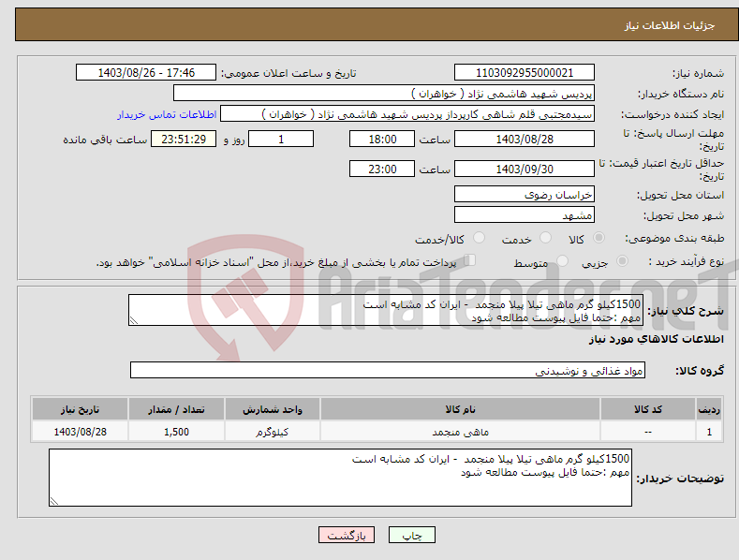Click the 23:00 time field
The image size is (739, 560).
[x=382, y=169]
